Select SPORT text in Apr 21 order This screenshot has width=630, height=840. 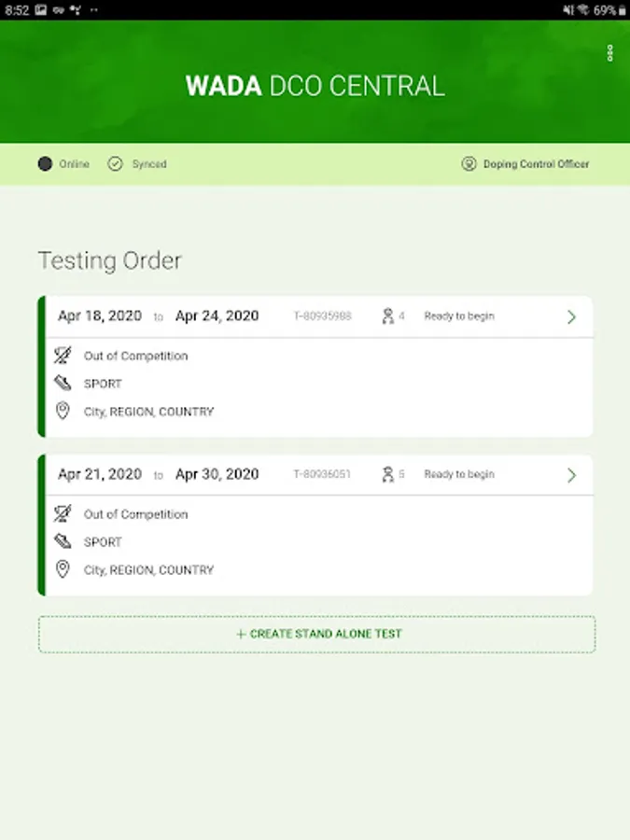point(103,542)
